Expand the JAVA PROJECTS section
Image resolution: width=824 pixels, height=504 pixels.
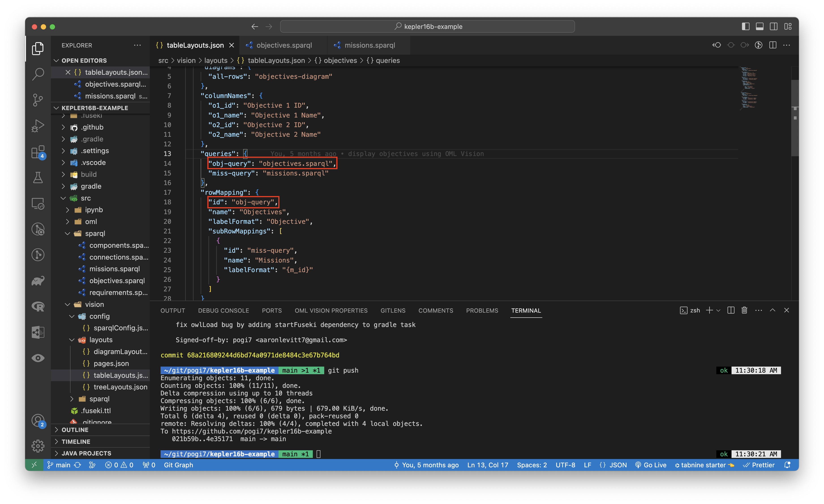pyautogui.click(x=100, y=453)
